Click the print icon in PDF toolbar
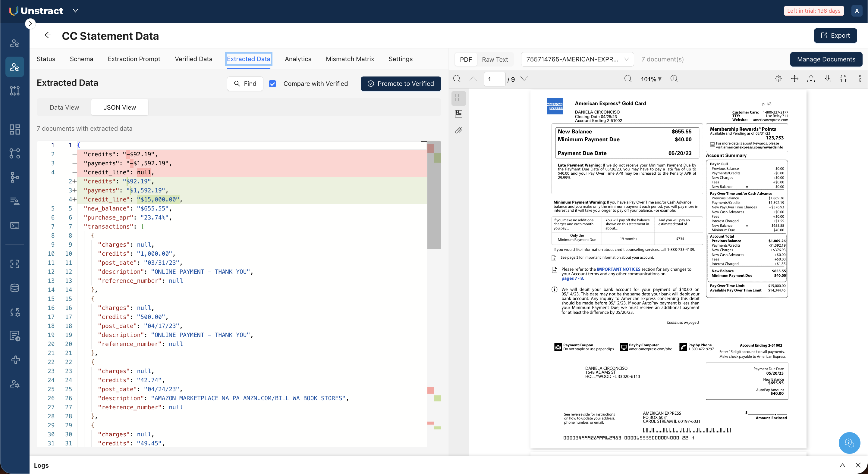The image size is (868, 474). [843, 79]
